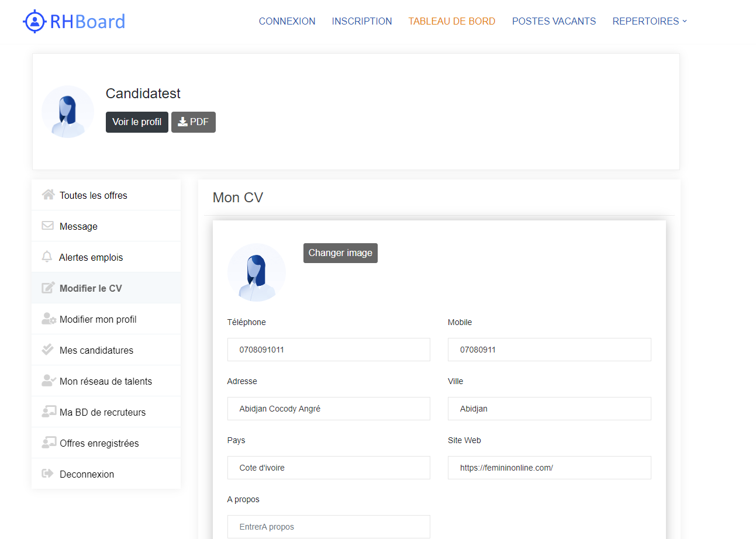Download the CV with the PDF button
The width and height of the screenshot is (756, 539).
pos(193,122)
